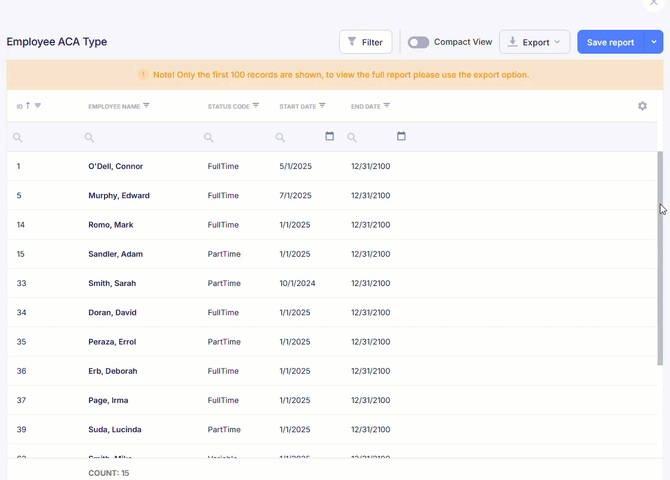Close the report with the X icon
The width and height of the screenshot is (670, 480).
[654, 3]
